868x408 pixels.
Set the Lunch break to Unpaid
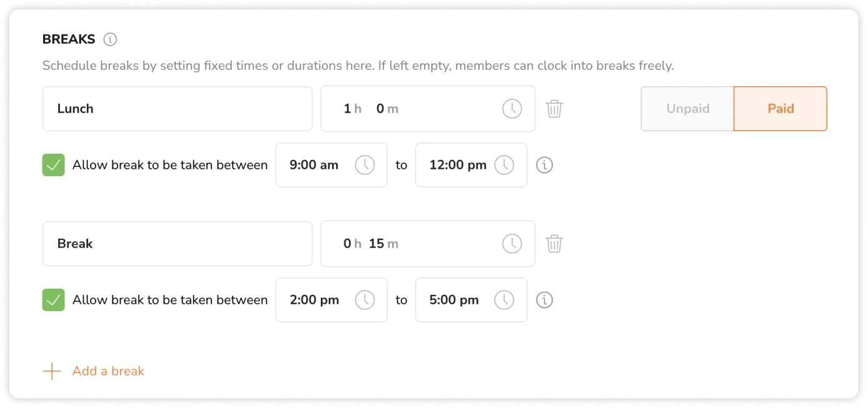(687, 109)
